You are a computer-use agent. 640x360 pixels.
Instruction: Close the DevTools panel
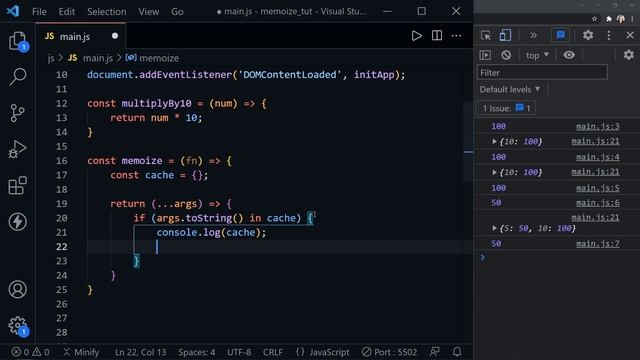coord(630,35)
